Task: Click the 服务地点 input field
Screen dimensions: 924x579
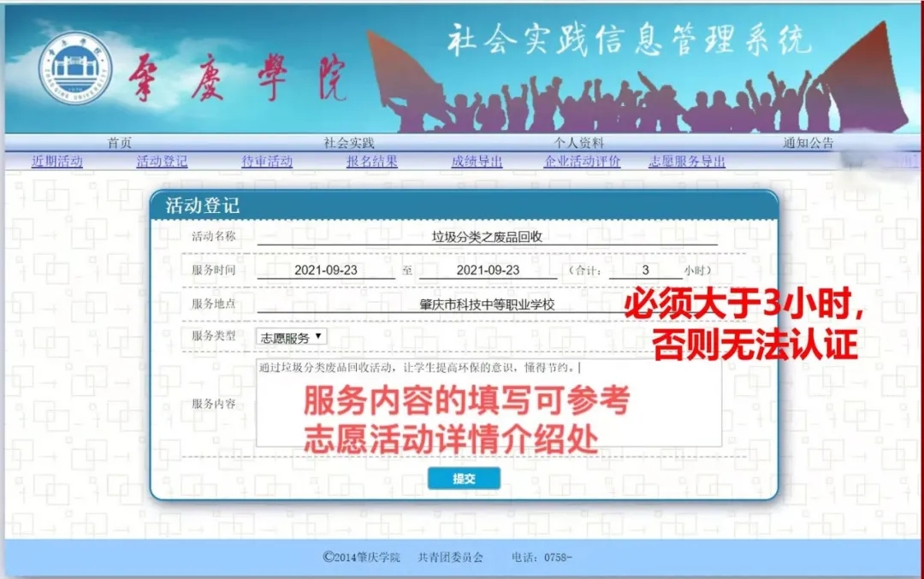Action: (487, 304)
